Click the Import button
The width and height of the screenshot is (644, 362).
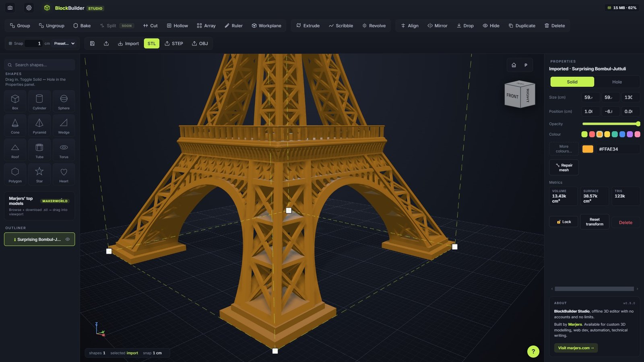tap(128, 43)
